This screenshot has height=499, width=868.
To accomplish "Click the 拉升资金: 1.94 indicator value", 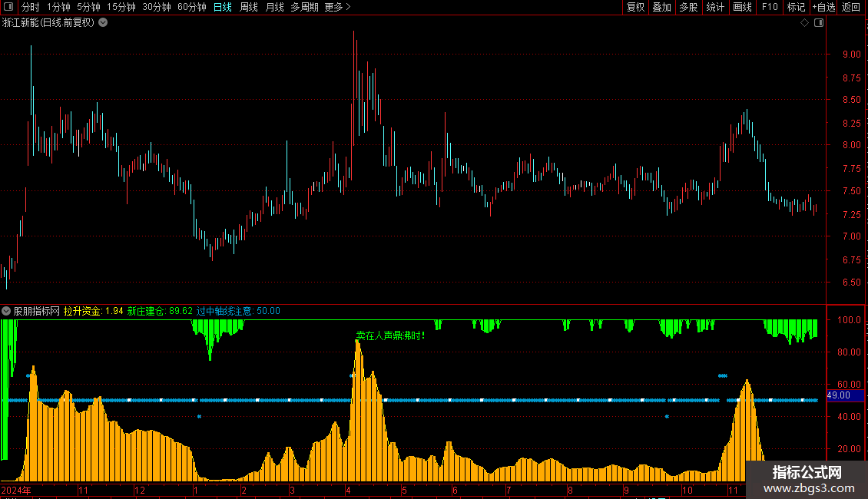I will pos(93,311).
